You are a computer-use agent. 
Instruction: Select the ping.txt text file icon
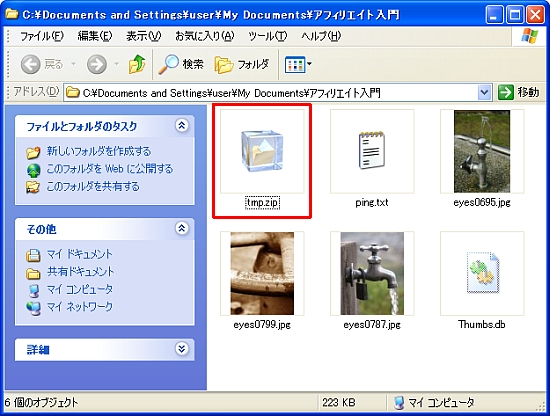372,151
